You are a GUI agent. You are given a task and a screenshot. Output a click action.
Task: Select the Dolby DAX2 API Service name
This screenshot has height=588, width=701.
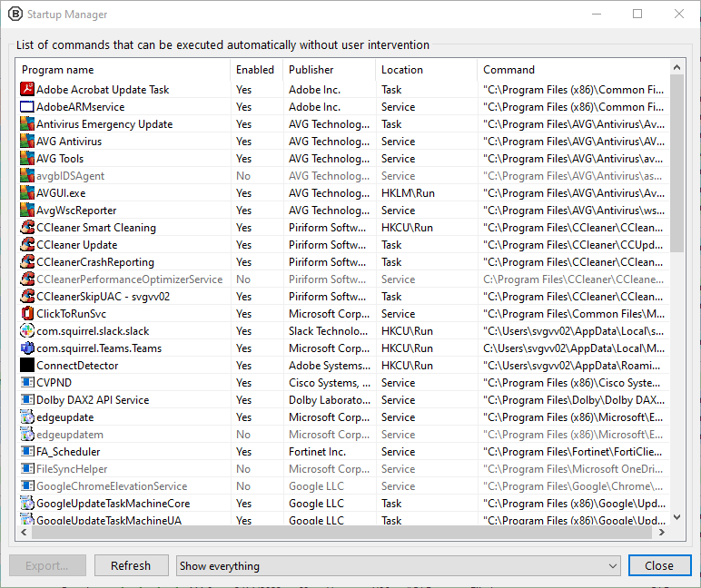(x=93, y=400)
